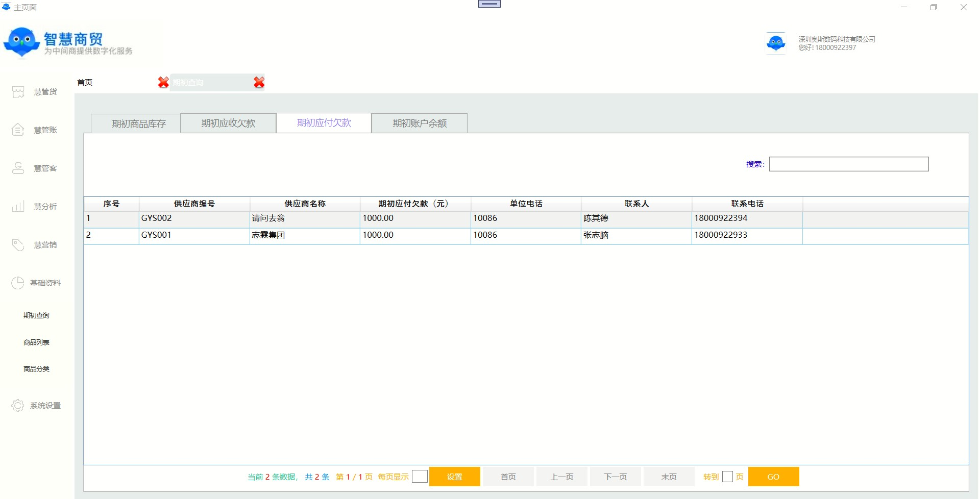Sort by 供应商名称 column header
Image resolution: width=980 pixels, height=499 pixels.
coord(305,204)
